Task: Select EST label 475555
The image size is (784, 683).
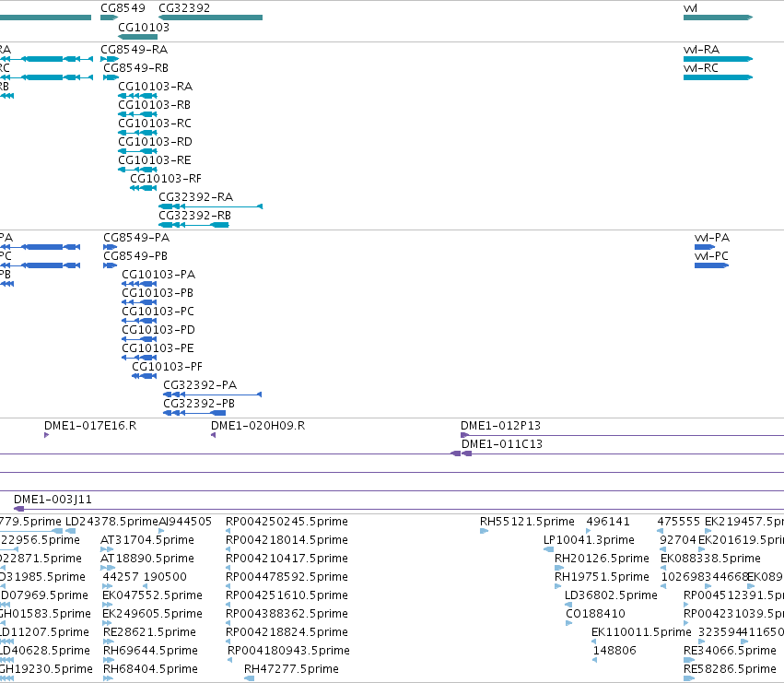Action: tap(678, 522)
